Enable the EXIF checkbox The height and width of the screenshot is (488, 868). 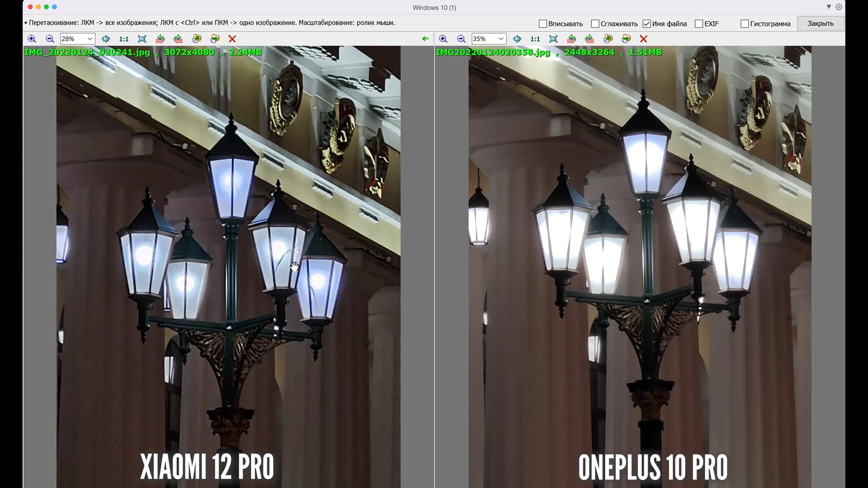699,24
